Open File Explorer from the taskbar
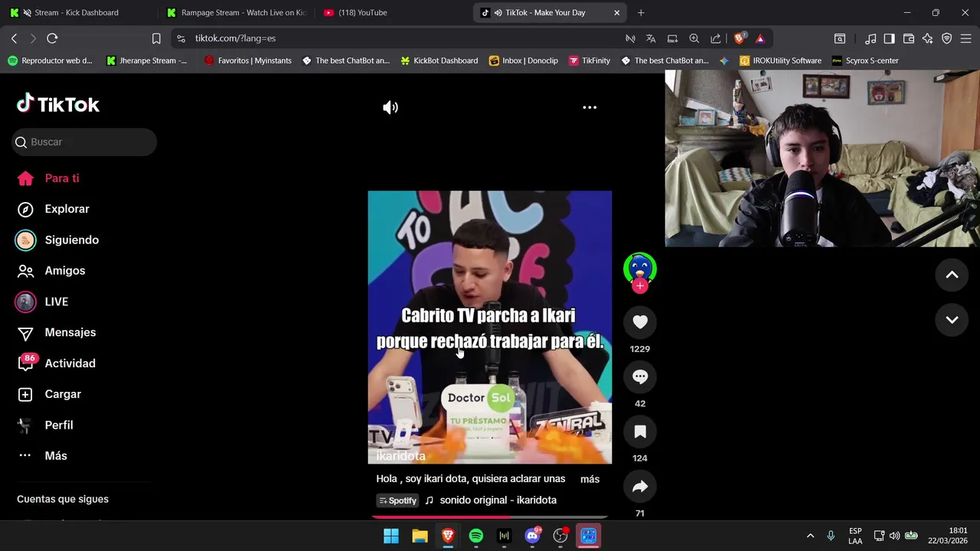 (420, 536)
